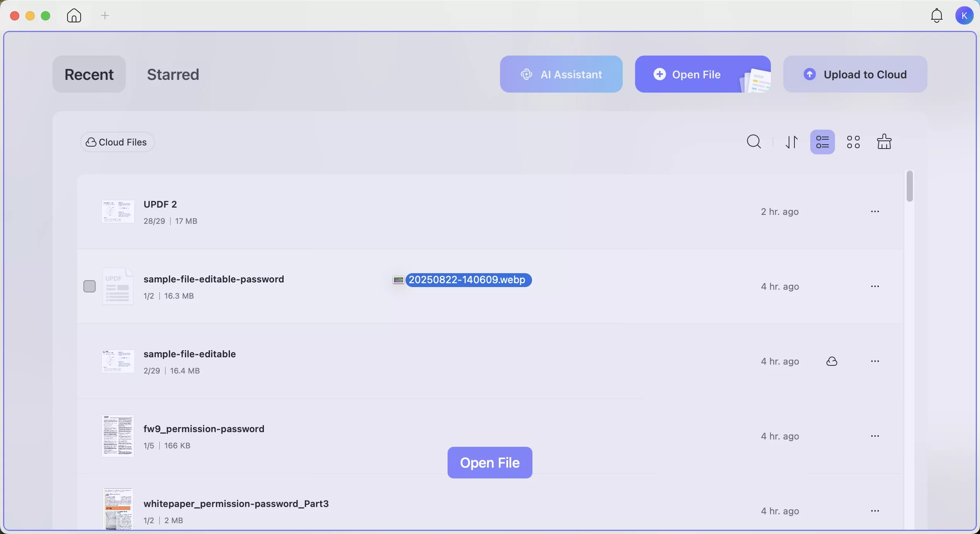Open more options for UPDF 2
980x534 pixels.
click(x=875, y=211)
